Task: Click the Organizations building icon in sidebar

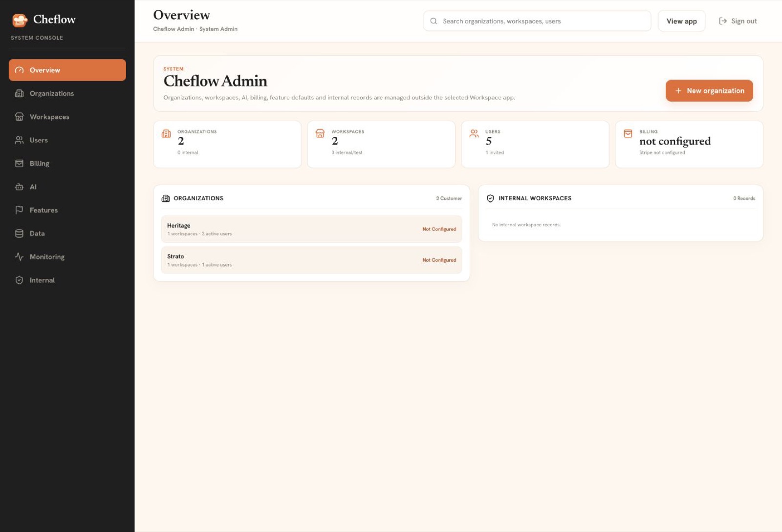Action: click(x=19, y=94)
